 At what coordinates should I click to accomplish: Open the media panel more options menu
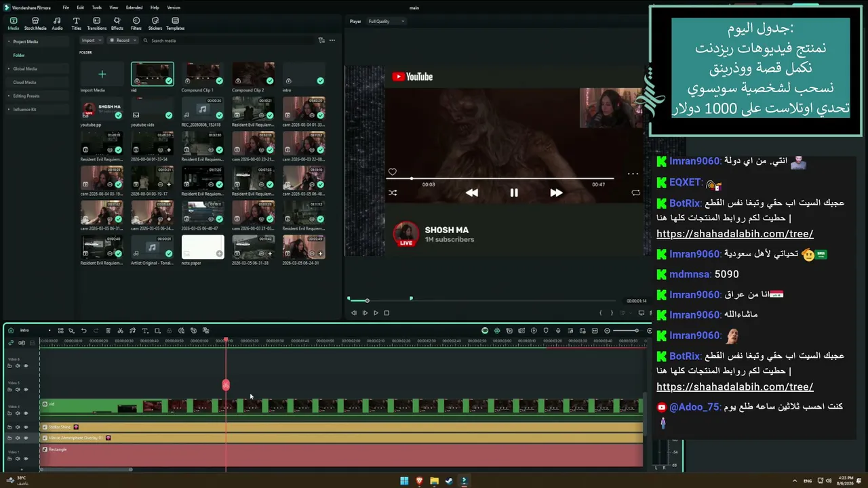[332, 41]
